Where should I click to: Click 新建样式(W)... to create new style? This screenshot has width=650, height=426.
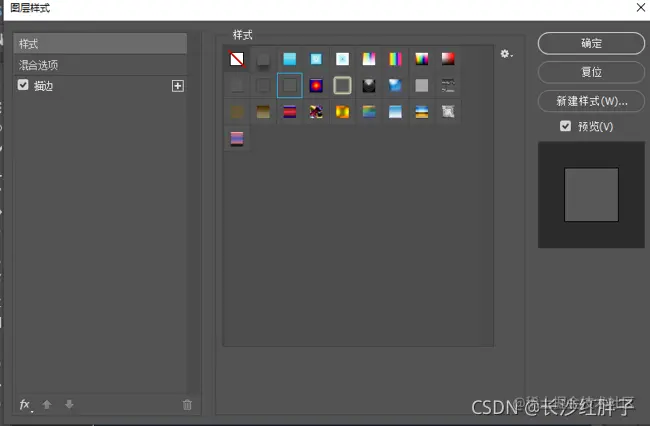point(591,101)
